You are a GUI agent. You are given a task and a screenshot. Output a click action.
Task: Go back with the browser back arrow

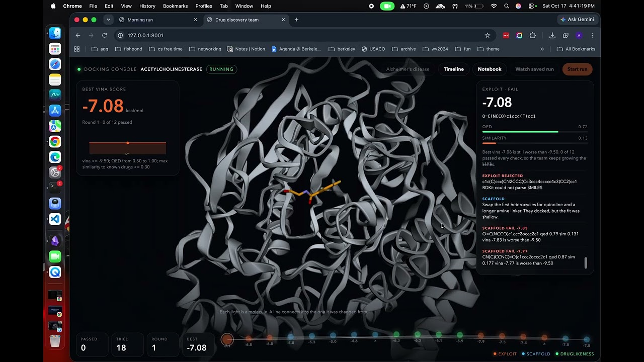[78, 35]
